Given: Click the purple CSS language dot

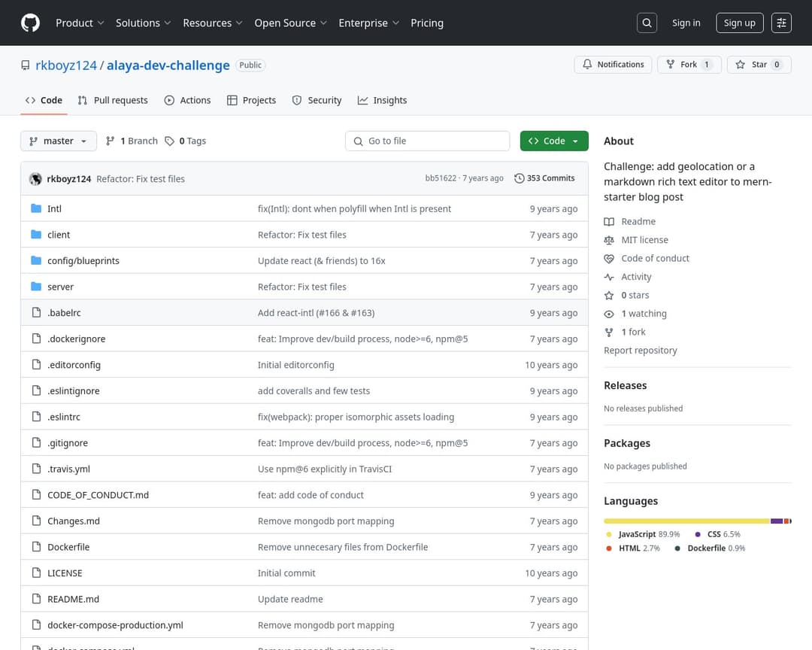Looking at the screenshot, I should (698, 534).
